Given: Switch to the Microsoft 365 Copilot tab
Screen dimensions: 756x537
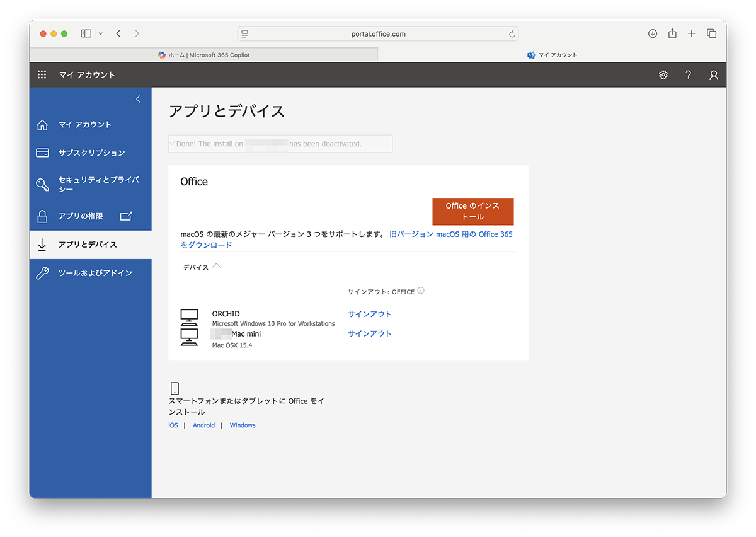Looking at the screenshot, I should point(203,55).
